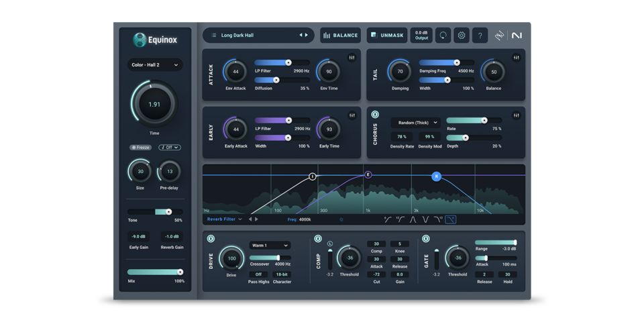This screenshot has height=322, width=644.
Task: Open the listen/headphone circular icon in top bar
Action: click(443, 36)
